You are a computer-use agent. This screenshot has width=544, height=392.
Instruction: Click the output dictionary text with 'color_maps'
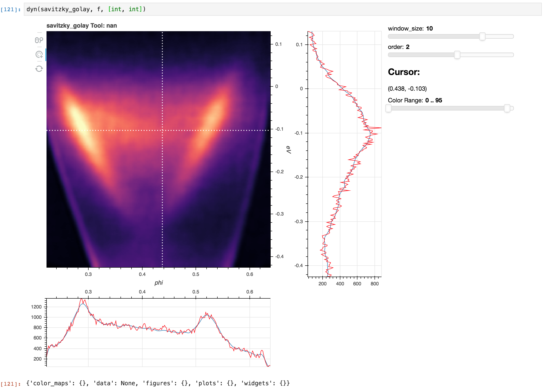tap(158, 383)
